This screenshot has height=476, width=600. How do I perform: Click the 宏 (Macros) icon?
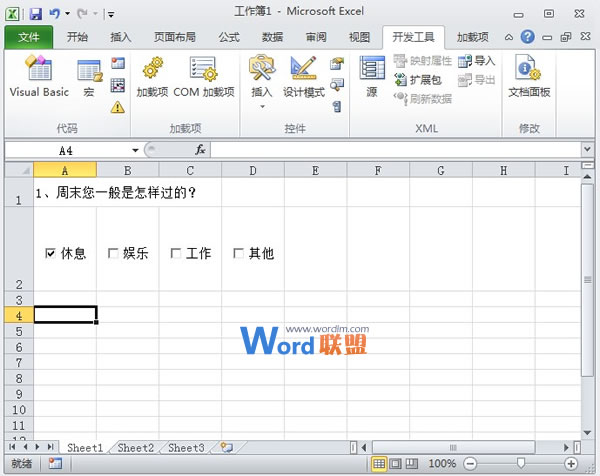click(89, 78)
